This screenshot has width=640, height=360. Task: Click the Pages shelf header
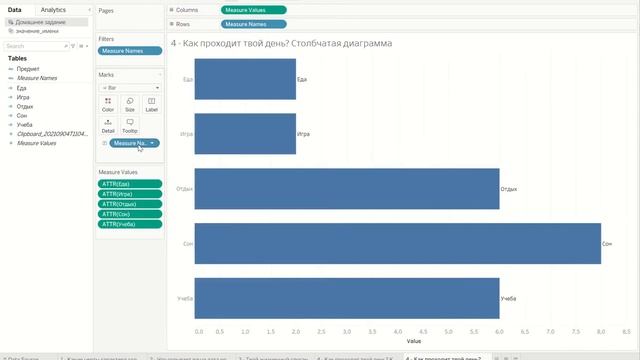click(106, 11)
